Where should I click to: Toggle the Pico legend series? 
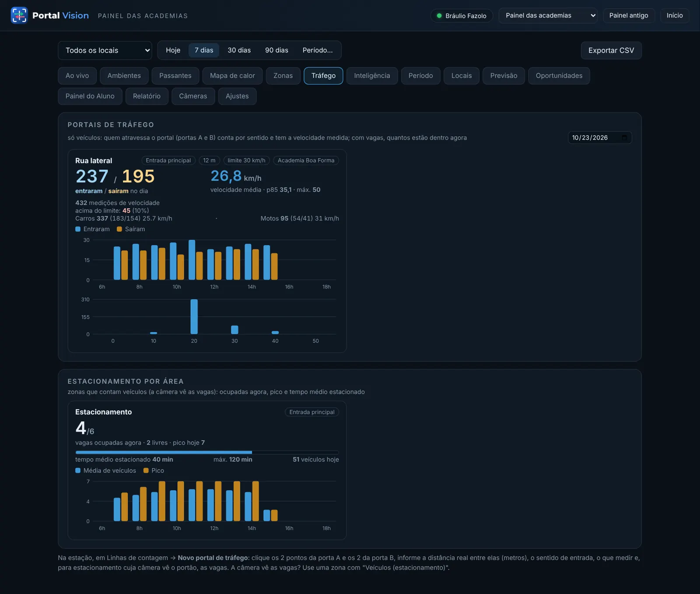154,471
